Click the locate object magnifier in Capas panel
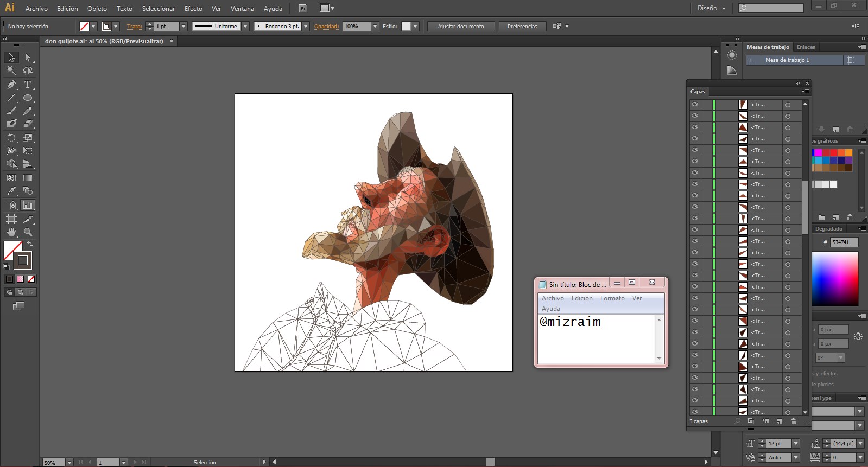Screen dimensions: 868x467 click(737, 421)
